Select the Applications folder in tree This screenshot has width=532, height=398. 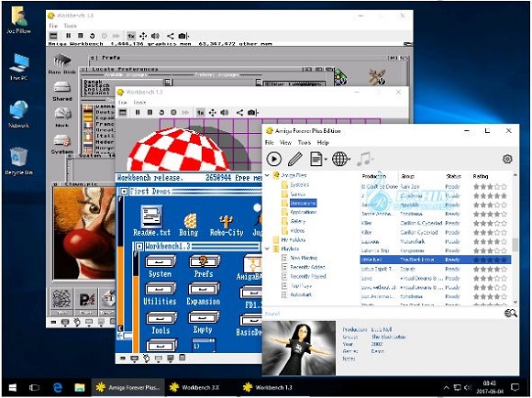tap(303, 212)
